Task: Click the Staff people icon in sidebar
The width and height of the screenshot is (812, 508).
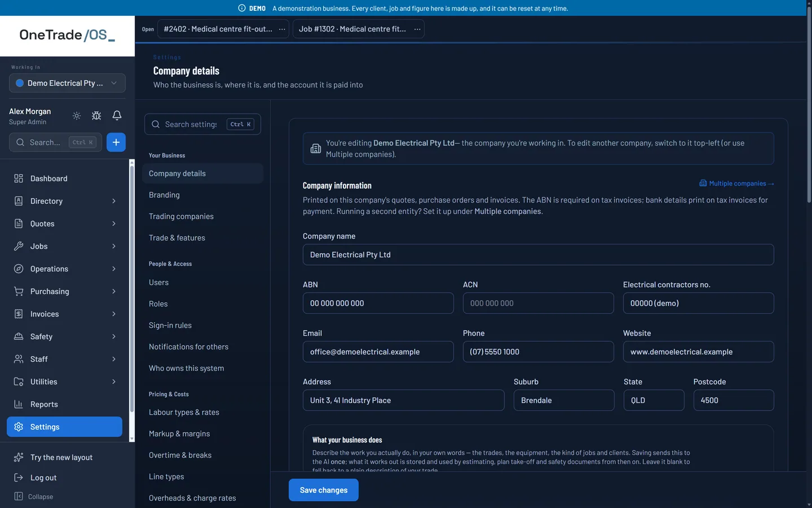Action: pos(19,359)
